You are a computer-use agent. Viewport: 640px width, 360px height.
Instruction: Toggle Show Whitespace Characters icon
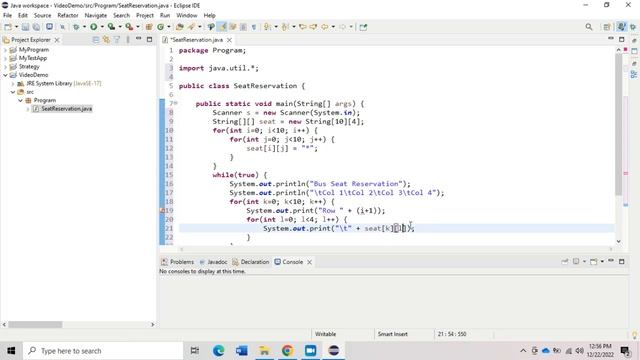pyautogui.click(x=254, y=27)
